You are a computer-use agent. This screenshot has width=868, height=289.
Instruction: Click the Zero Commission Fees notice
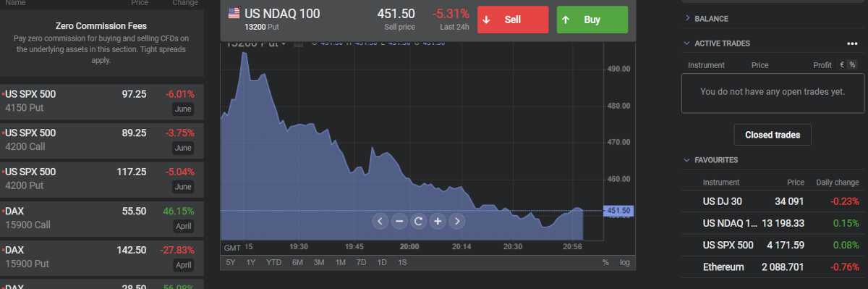102,43
